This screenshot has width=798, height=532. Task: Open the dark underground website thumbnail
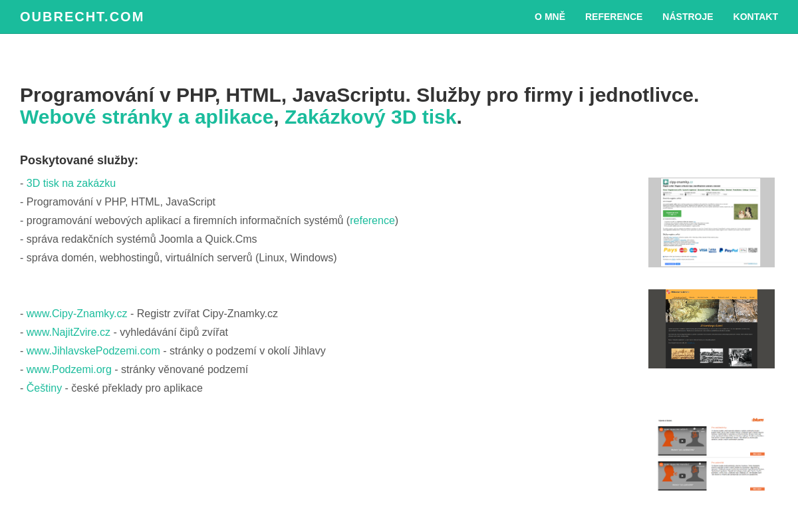712,329
